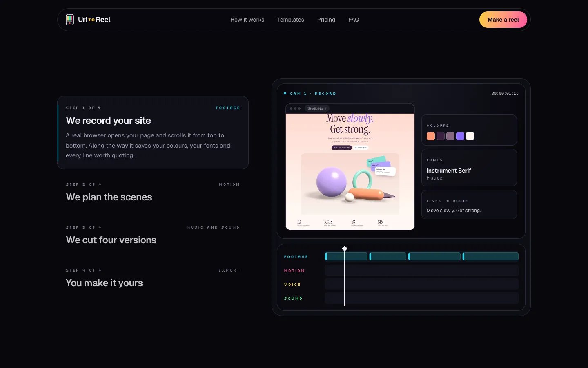Click the FOOTAGE track label in the timeline
Image resolution: width=588 pixels, height=368 pixels.
(x=296, y=257)
